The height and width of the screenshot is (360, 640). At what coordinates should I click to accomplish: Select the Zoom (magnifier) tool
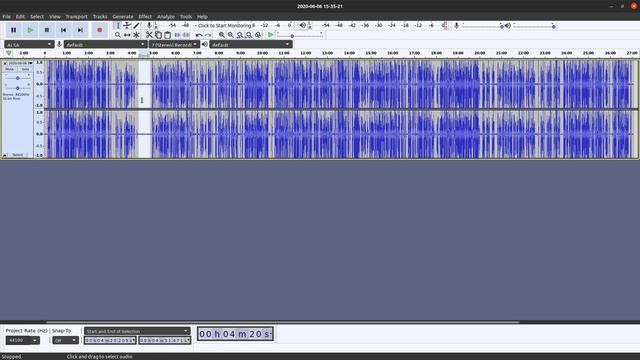pyautogui.click(x=118, y=35)
